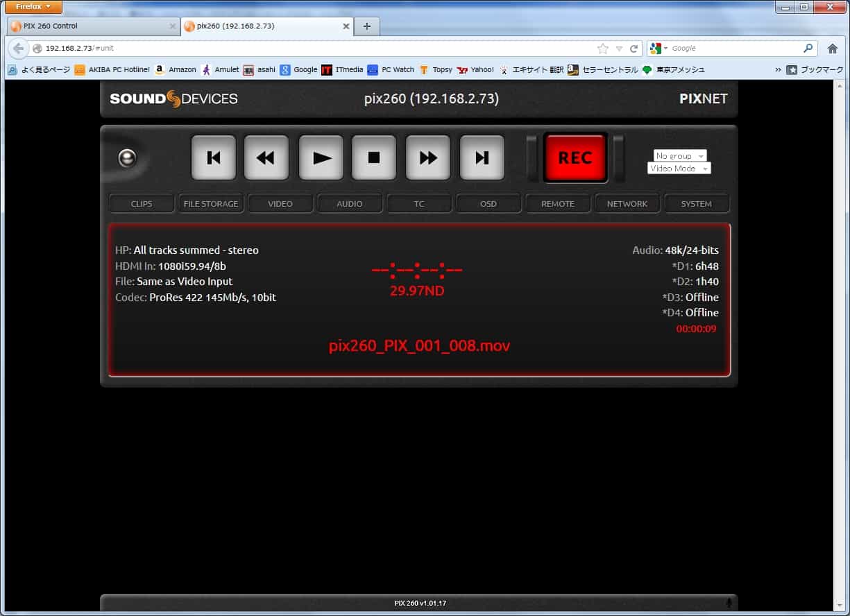
Task: Click the Sound Devices logo
Action: point(173,99)
